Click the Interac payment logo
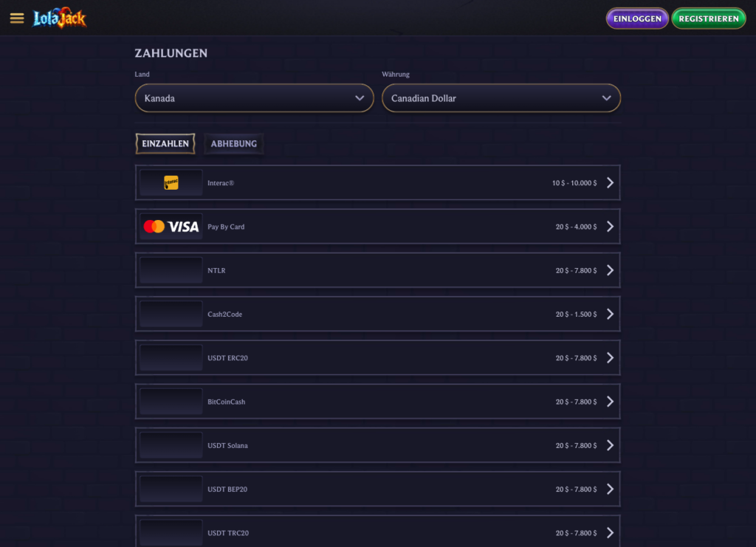The image size is (756, 547). pos(171,183)
